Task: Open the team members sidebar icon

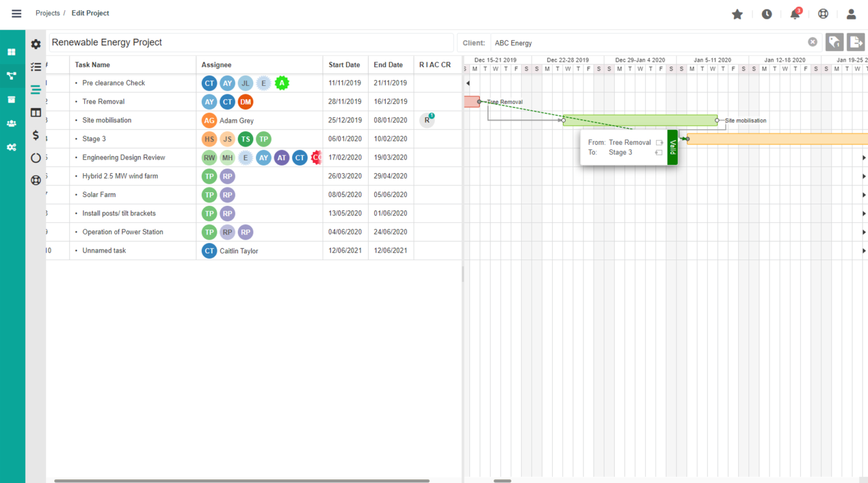Action: pyautogui.click(x=11, y=123)
